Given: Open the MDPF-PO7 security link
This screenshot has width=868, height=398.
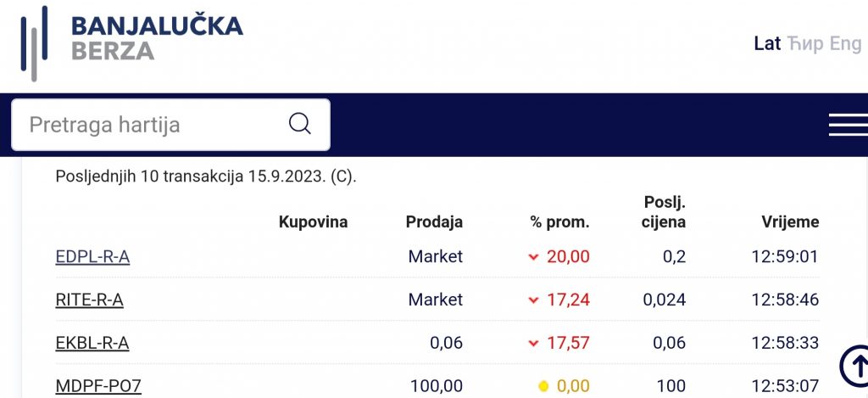Looking at the screenshot, I should tap(98, 386).
